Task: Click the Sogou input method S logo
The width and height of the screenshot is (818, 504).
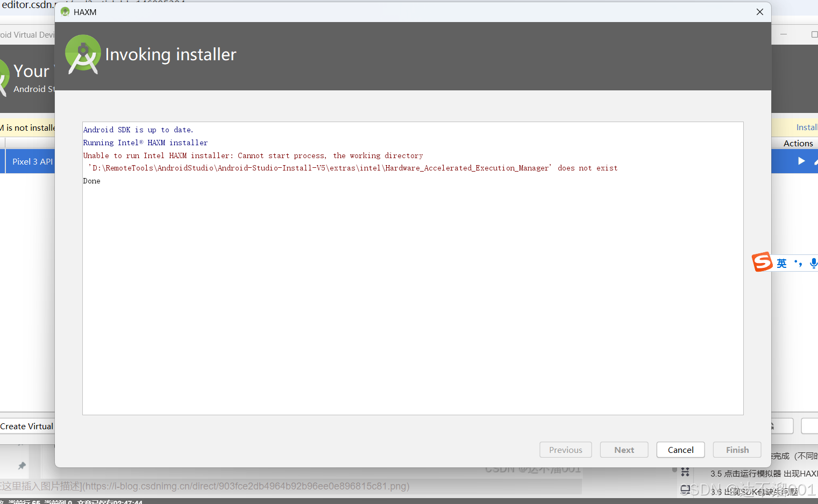Action: 762,262
